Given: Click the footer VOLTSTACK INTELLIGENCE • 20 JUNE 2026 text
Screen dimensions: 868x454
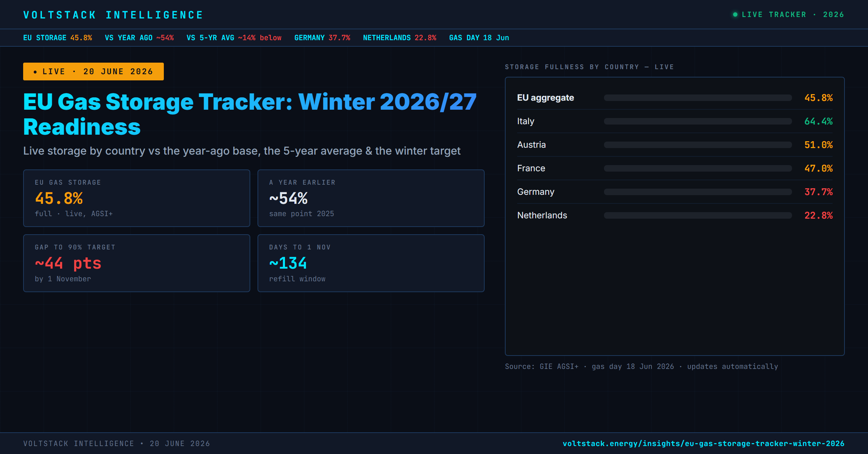Looking at the screenshot, I should 116,444.
